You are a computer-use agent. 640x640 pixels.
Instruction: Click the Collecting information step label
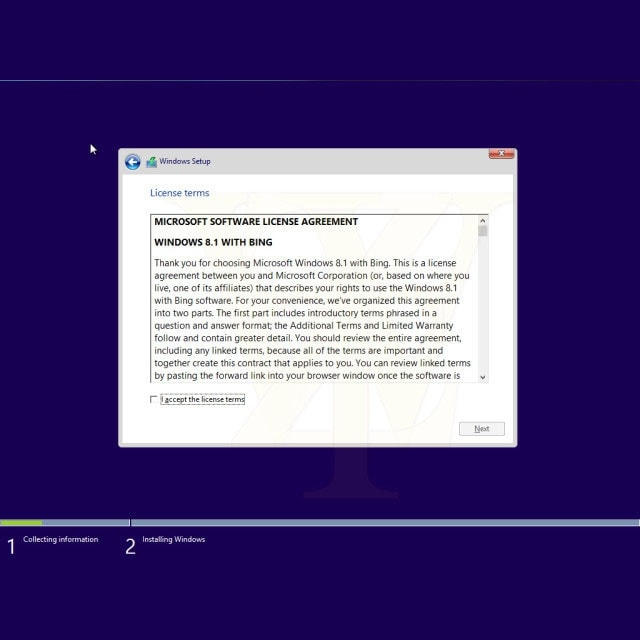tap(60, 539)
